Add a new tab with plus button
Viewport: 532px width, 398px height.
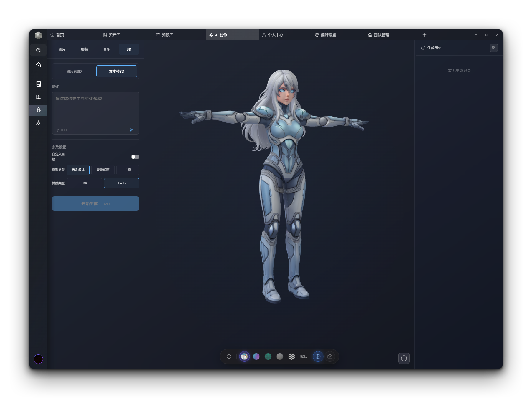coord(424,35)
